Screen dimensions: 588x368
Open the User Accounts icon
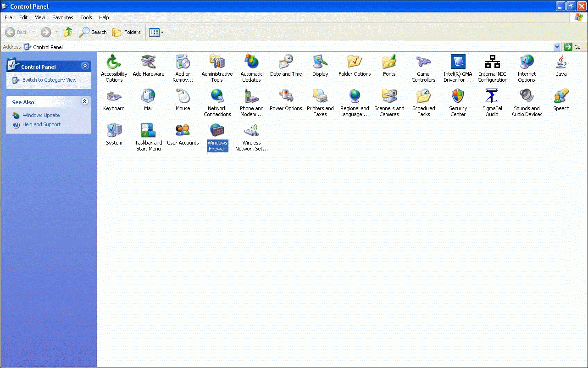[x=183, y=131]
